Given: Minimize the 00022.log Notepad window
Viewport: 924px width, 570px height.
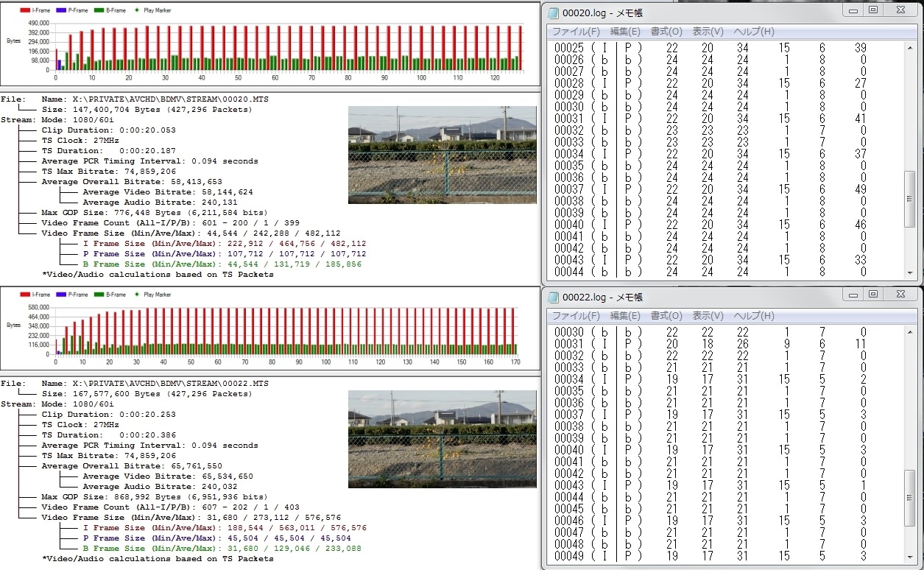Looking at the screenshot, I should pyautogui.click(x=853, y=295).
